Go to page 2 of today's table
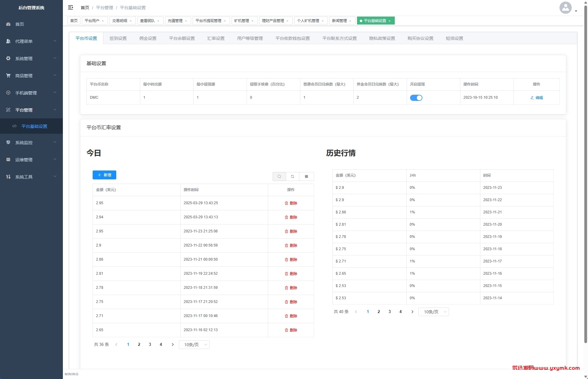 point(139,344)
